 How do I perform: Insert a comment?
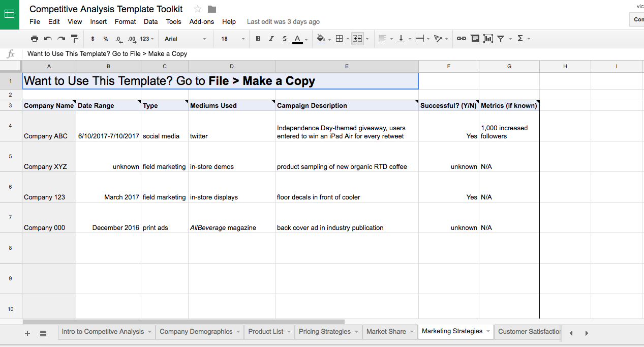[475, 39]
